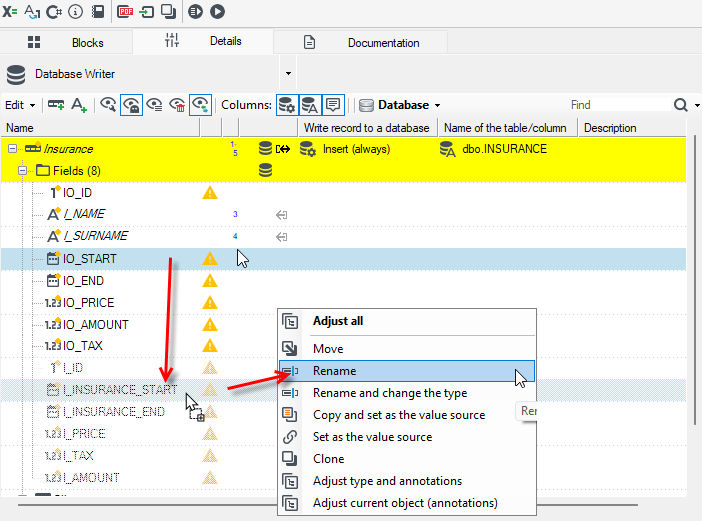Image resolution: width=702 pixels, height=521 pixels.
Task: Click the Description column header
Action: [632, 128]
